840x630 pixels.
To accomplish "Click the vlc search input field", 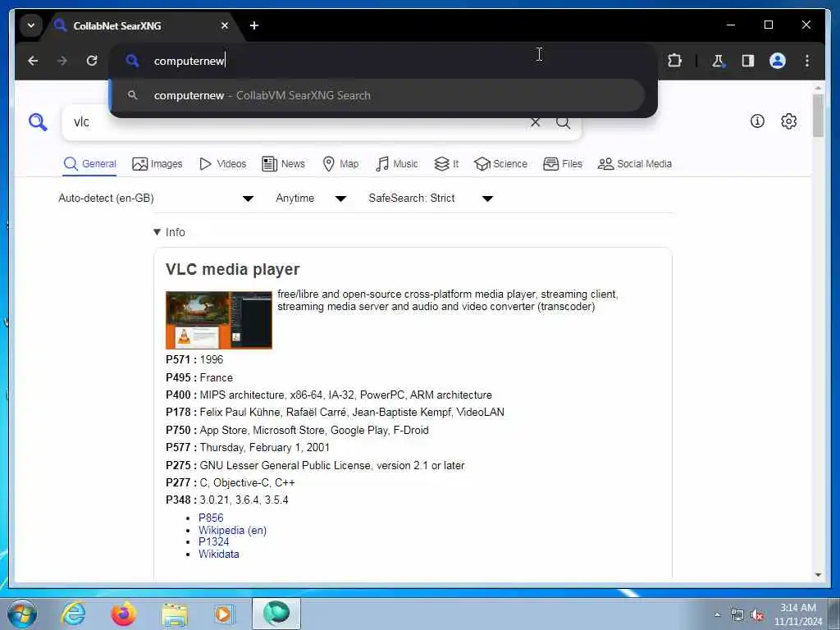I will pyautogui.click(x=294, y=122).
